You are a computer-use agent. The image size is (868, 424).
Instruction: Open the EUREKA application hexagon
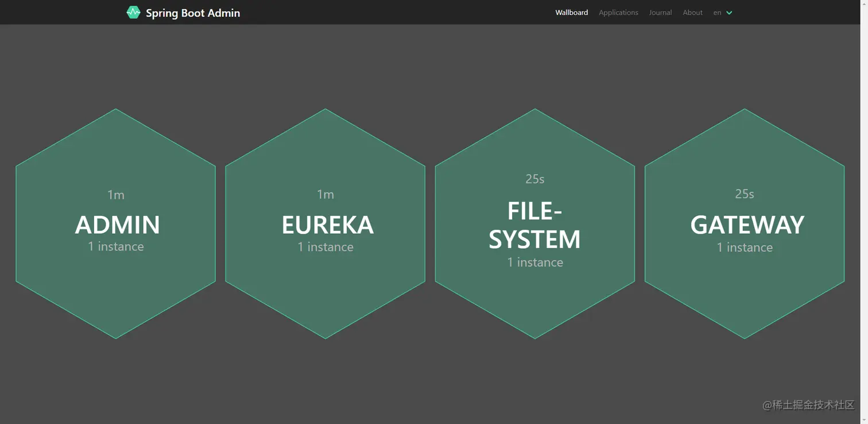[325, 223]
